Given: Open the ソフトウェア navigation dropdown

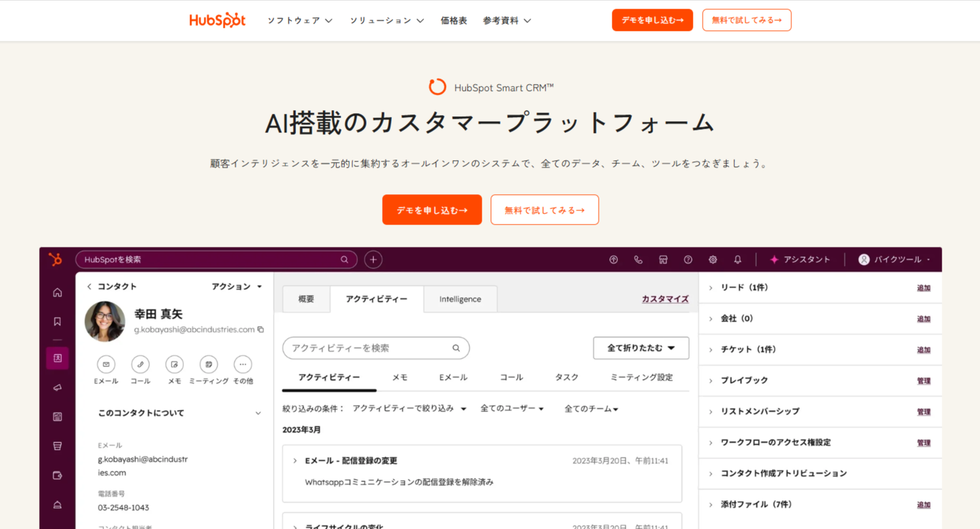Looking at the screenshot, I should pos(300,20).
